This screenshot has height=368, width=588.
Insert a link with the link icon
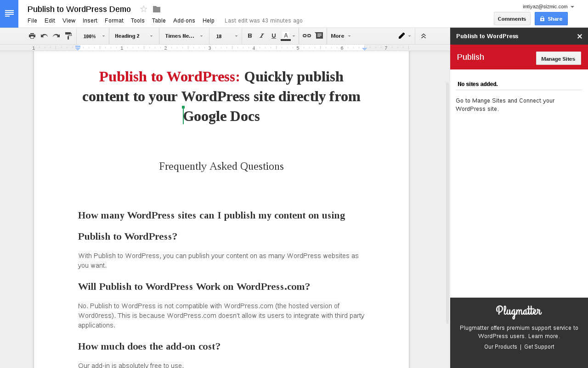[307, 36]
